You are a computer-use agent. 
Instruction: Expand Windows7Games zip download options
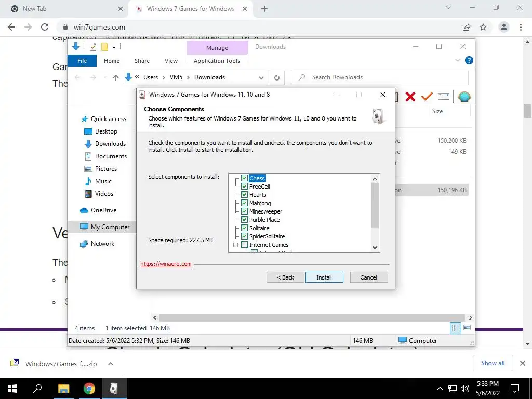coord(111,364)
